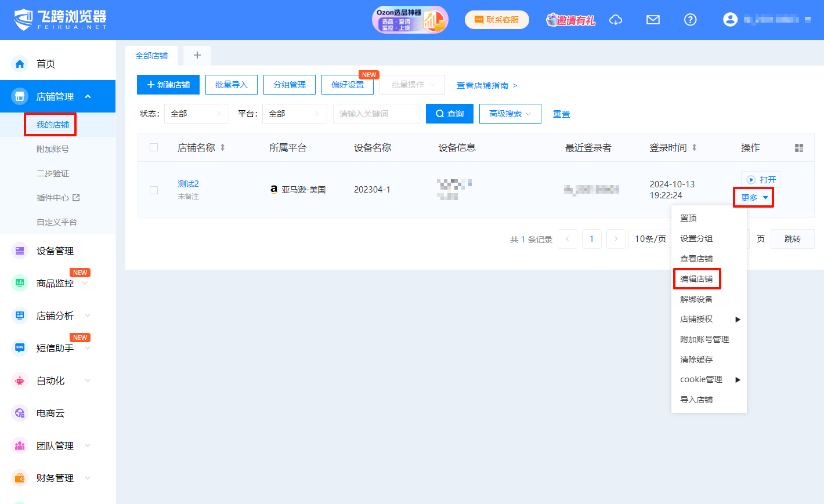824x504 pixels.
Task: Open the 10条/页 page size dropdown
Action: click(x=650, y=239)
